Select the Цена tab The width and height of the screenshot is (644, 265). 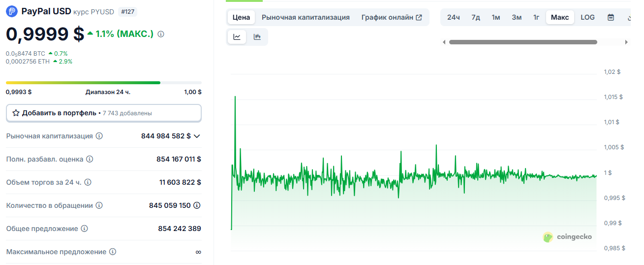coord(241,17)
